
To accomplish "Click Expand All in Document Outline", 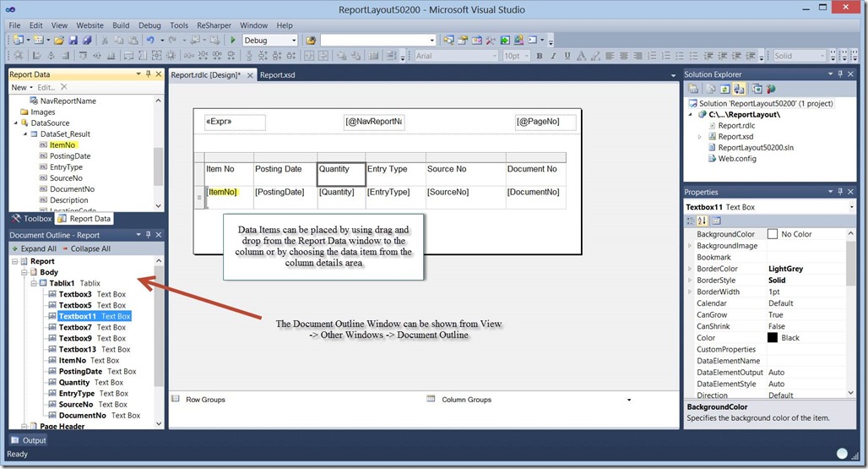I will [x=34, y=248].
